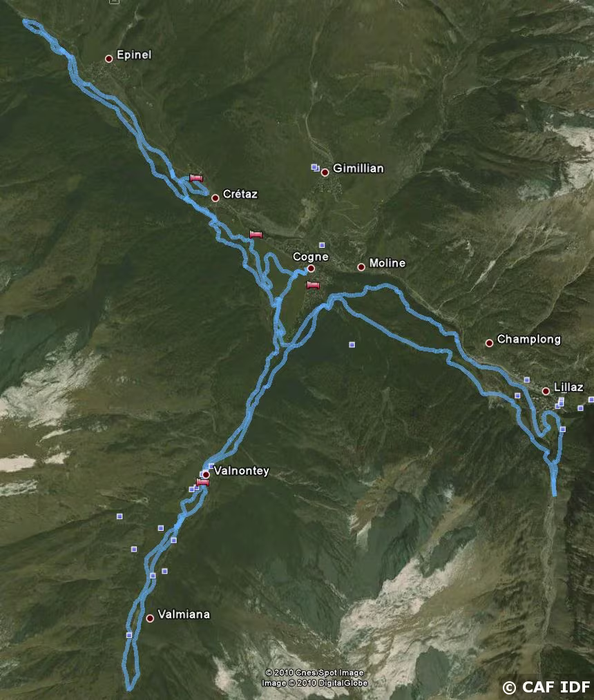
Task: Click the blue square north of Cogne label
Action: [x=322, y=244]
